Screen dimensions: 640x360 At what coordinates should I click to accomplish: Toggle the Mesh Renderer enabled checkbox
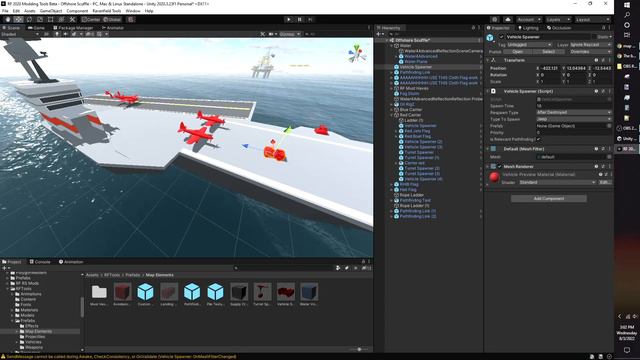[499, 167]
